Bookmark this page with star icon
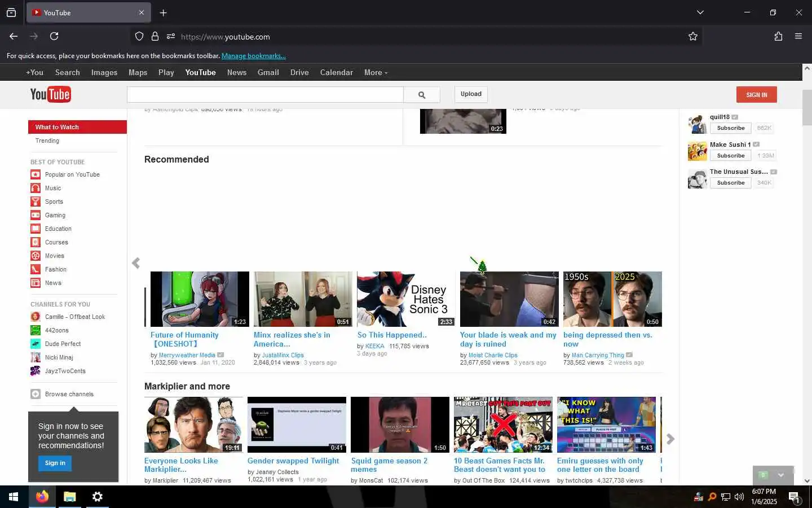812x508 pixels. click(693, 36)
